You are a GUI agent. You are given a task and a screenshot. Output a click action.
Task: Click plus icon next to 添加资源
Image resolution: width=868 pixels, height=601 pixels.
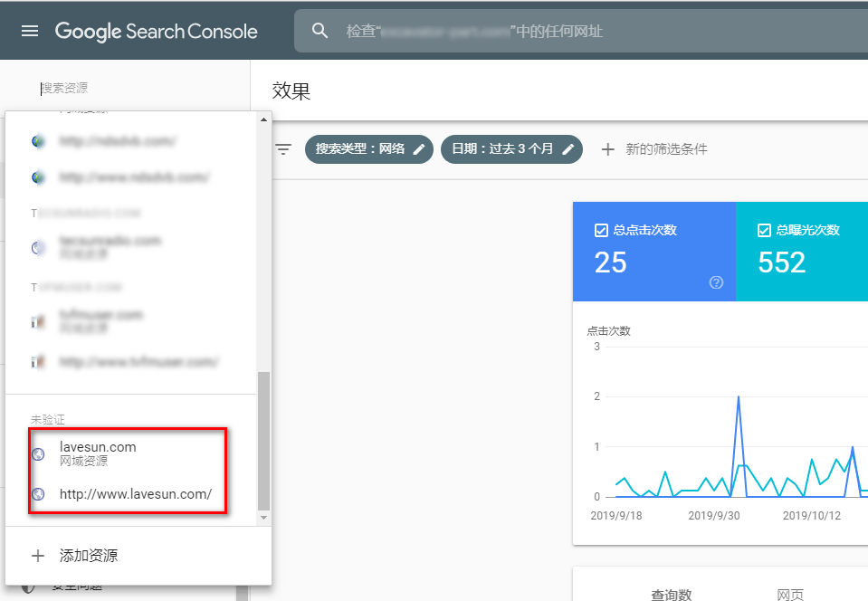(x=38, y=556)
